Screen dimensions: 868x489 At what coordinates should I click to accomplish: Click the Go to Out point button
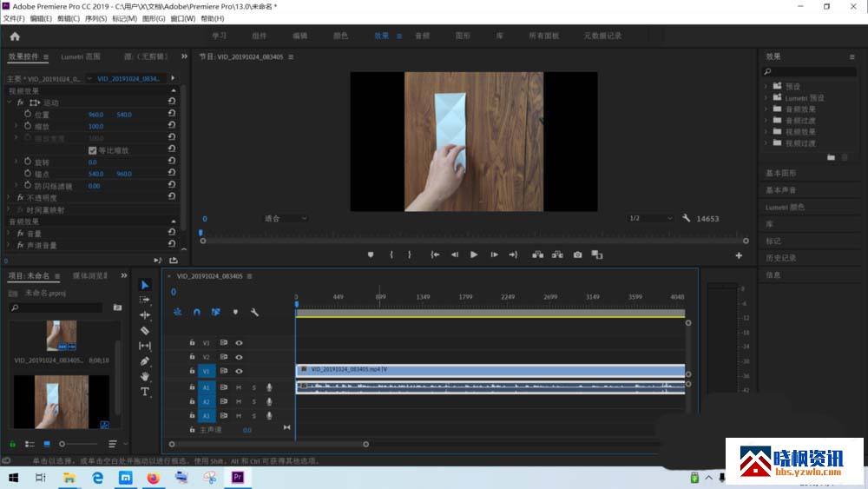(x=513, y=254)
